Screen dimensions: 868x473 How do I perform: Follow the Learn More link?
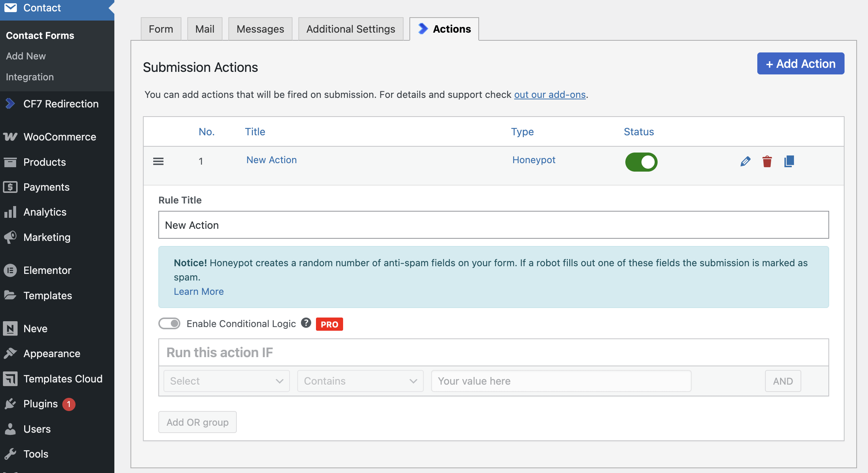click(x=199, y=291)
